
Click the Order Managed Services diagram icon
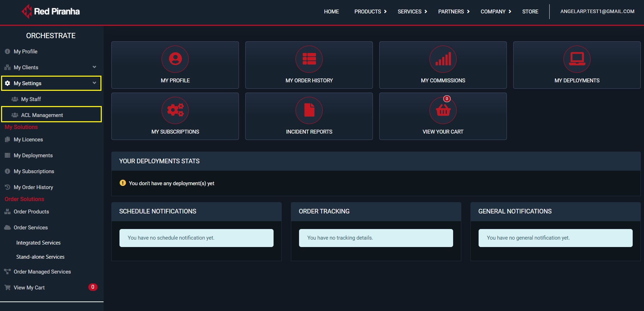click(x=7, y=272)
